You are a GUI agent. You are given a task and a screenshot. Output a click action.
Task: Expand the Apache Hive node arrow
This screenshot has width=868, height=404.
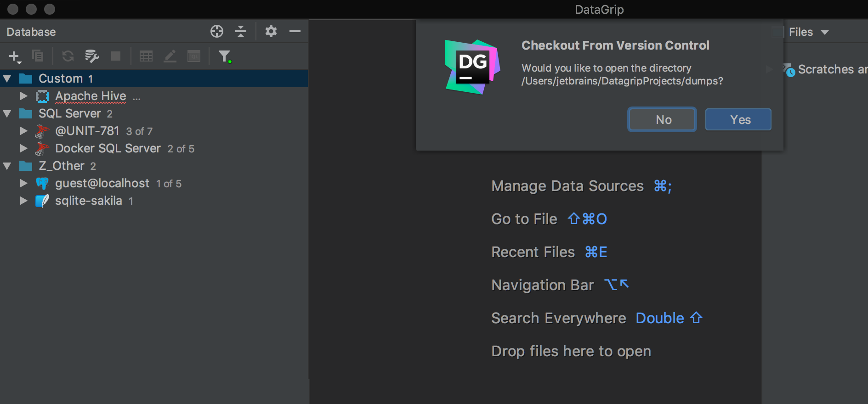23,96
